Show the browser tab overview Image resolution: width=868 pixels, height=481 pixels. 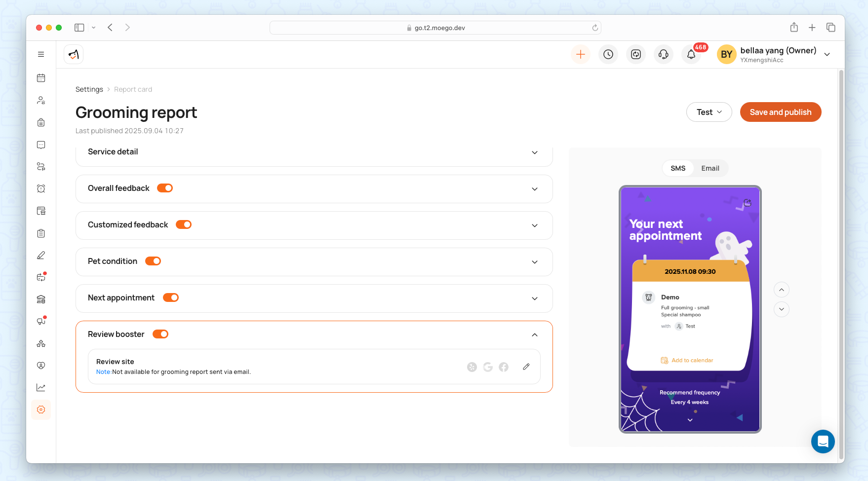tap(831, 28)
